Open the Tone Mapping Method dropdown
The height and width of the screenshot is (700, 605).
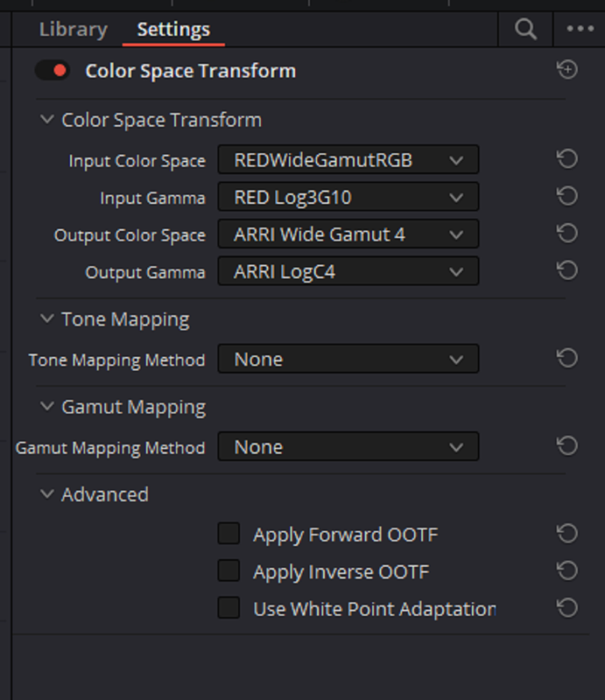(x=348, y=359)
